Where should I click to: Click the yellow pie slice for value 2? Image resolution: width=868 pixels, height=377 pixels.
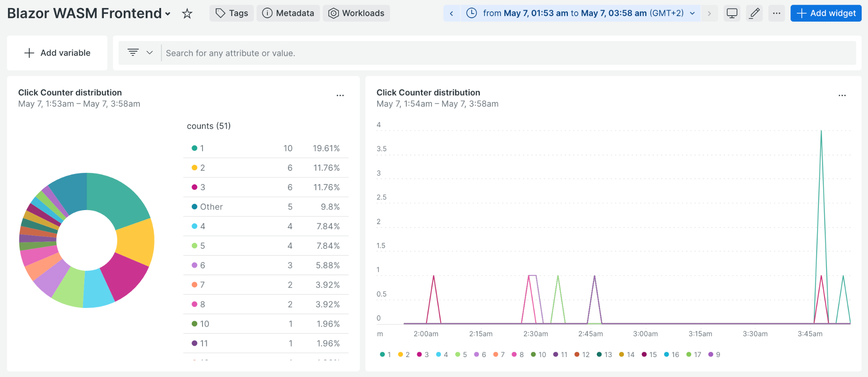click(x=136, y=241)
